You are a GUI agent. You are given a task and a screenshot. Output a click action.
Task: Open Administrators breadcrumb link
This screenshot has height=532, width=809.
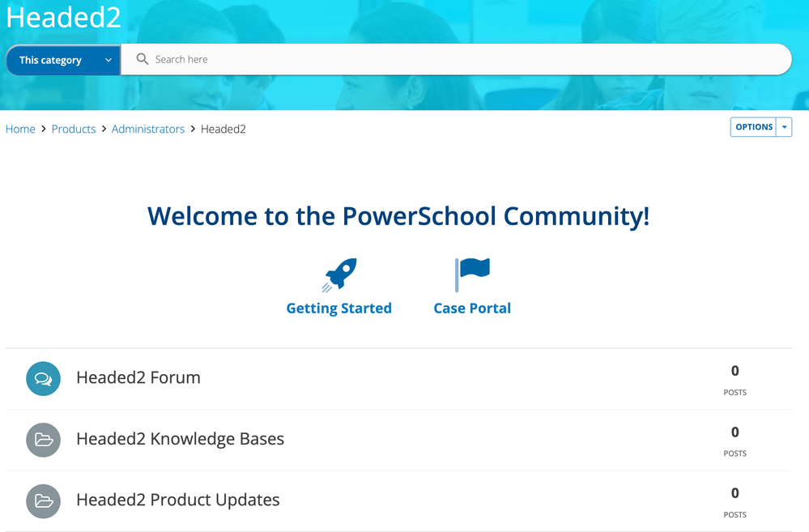148,129
